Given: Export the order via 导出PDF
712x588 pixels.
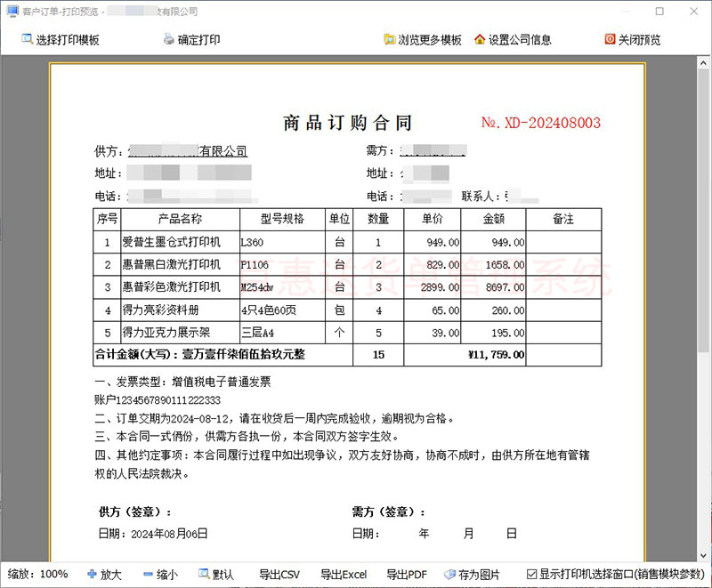Looking at the screenshot, I should (x=407, y=575).
